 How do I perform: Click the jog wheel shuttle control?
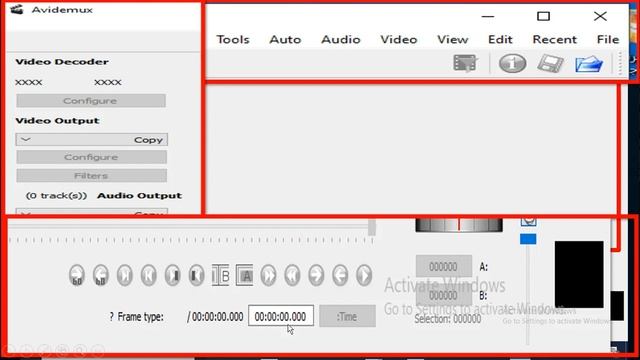(x=459, y=225)
